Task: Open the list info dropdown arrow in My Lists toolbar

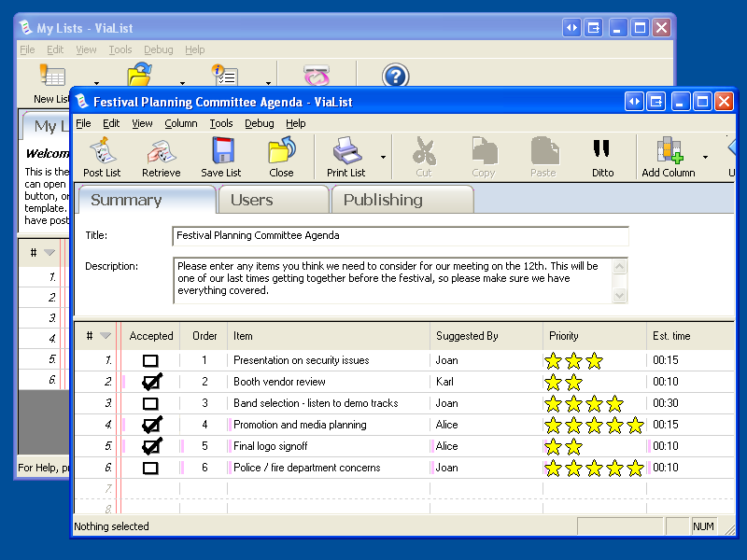Action: tap(268, 83)
